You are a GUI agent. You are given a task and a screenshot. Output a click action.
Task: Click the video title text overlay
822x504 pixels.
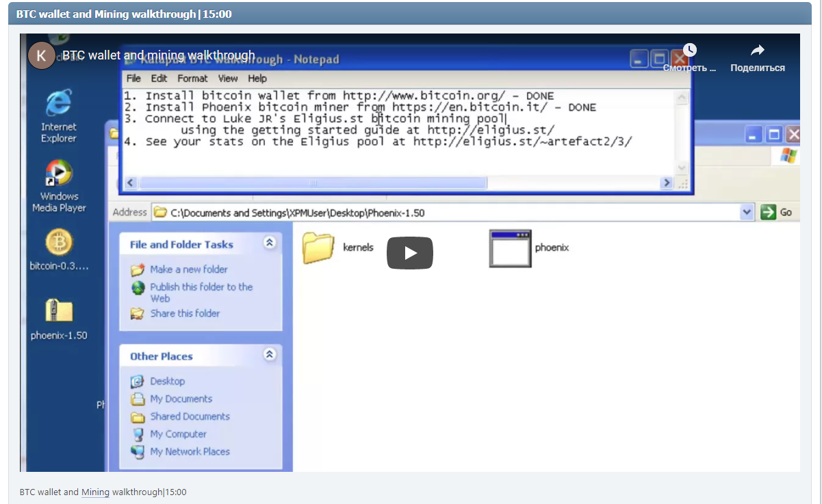pos(159,55)
